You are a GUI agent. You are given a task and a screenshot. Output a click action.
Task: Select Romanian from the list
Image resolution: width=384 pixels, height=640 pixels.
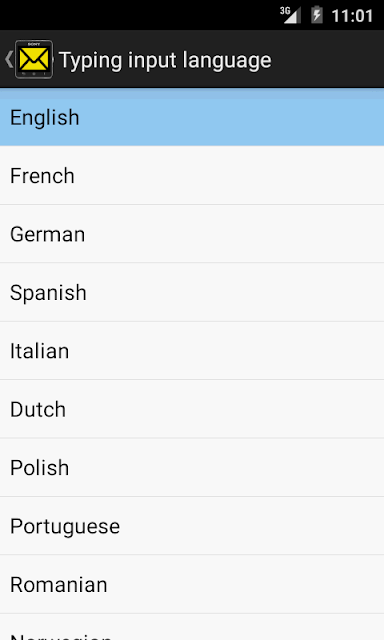[192, 584]
